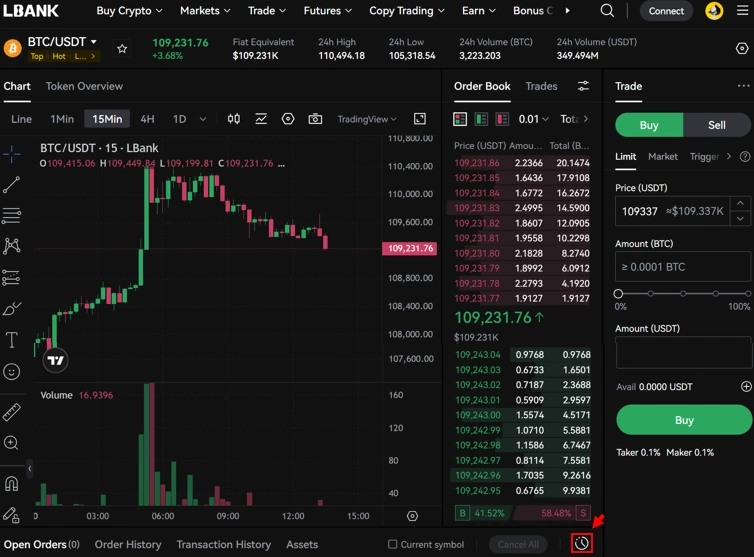Select the brush drawing tool
Image resolution: width=754 pixels, height=557 pixels.
pos(12,308)
